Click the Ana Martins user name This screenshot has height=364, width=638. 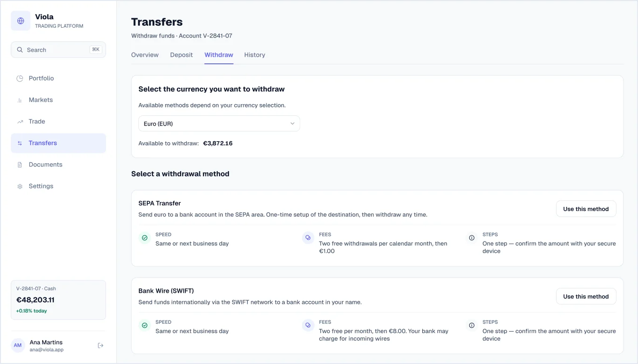(46, 342)
